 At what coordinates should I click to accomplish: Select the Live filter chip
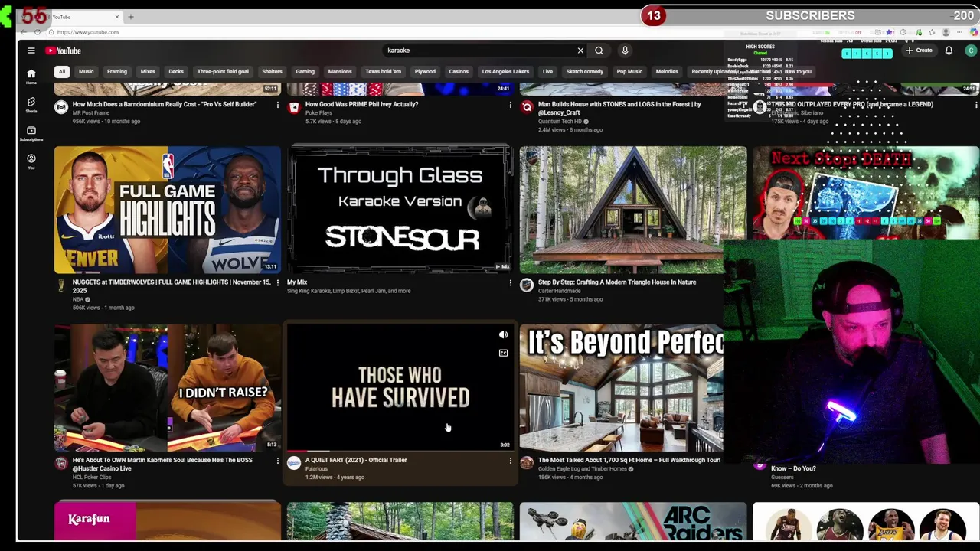tap(547, 71)
